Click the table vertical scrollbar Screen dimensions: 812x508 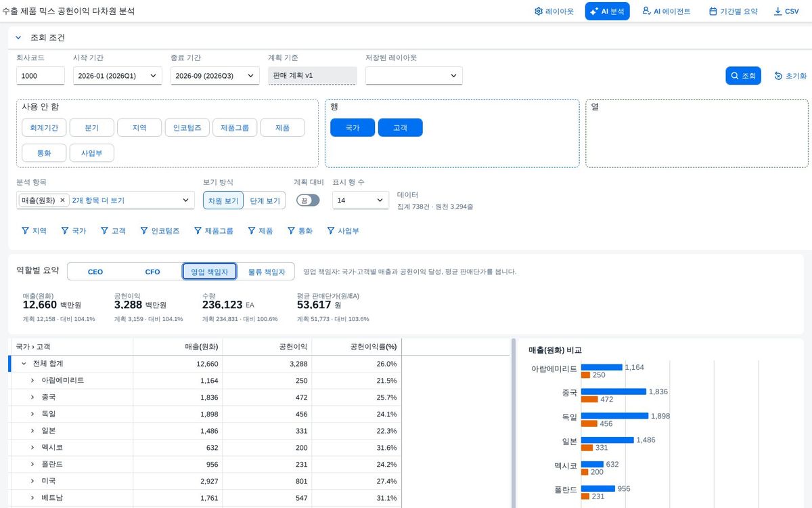[514, 423]
